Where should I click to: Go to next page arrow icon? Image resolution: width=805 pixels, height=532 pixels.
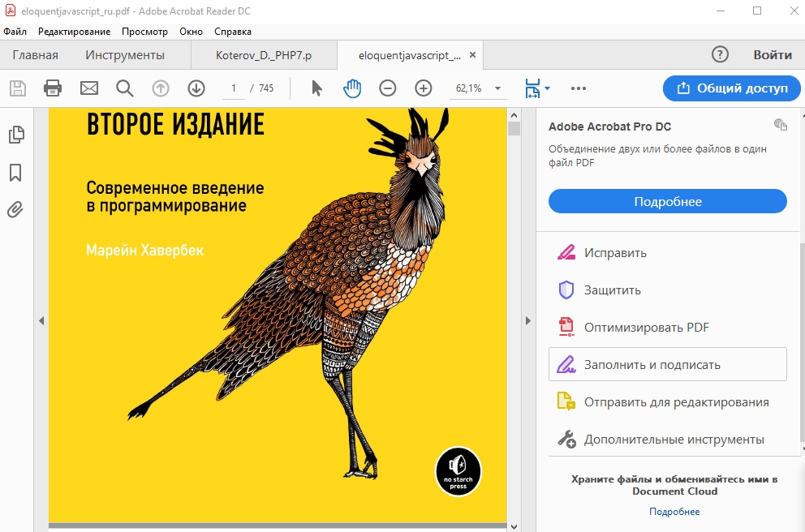point(196,88)
